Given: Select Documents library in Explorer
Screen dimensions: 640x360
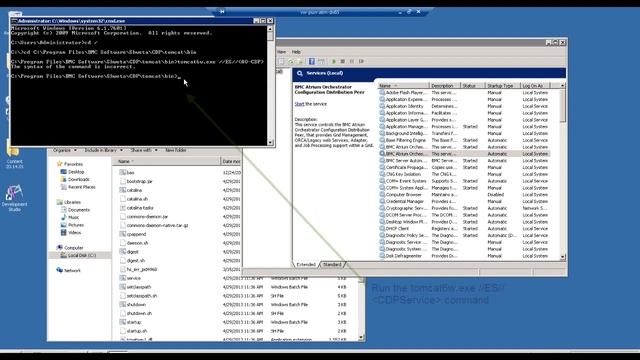Looking at the screenshot, I should coord(75,210).
